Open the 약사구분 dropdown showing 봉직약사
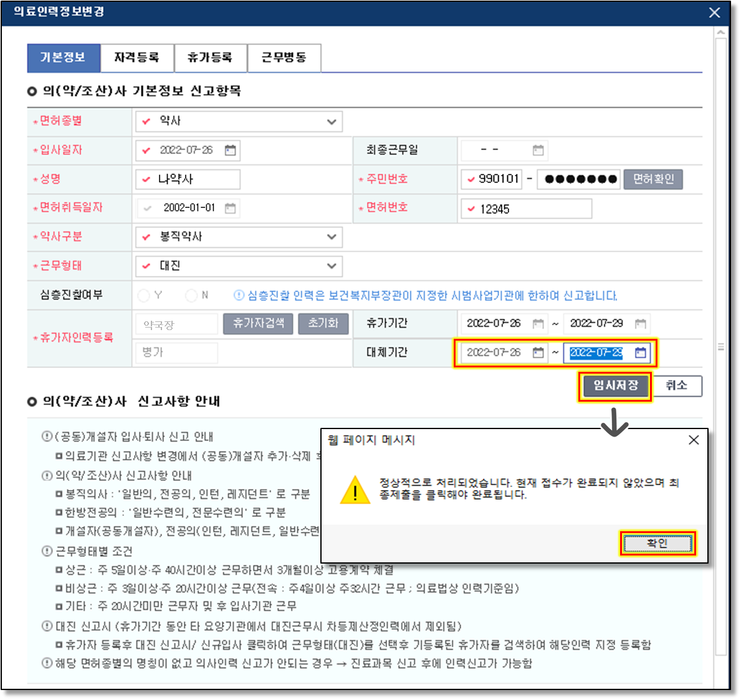The height and width of the screenshot is (700, 741). click(331, 237)
